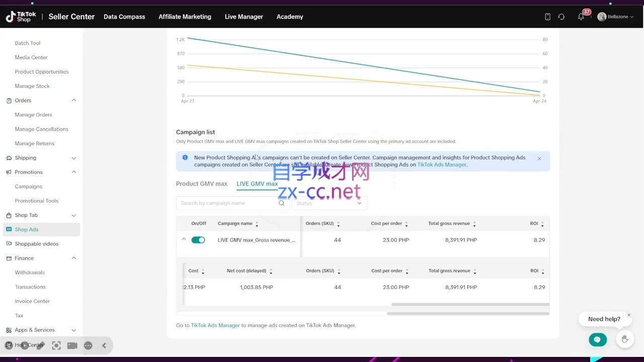Click the Search by campaign name field
644x362 pixels.
coord(226,203)
